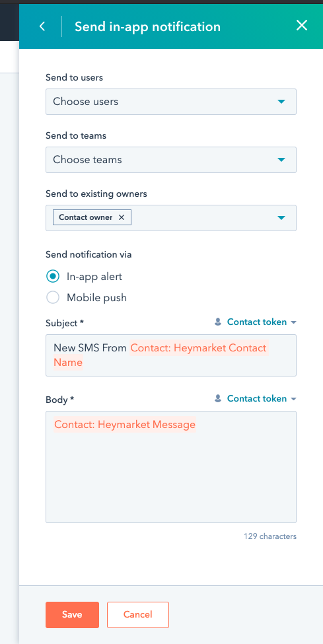Click the Cancel button
This screenshot has height=644, width=323.
pyautogui.click(x=138, y=614)
